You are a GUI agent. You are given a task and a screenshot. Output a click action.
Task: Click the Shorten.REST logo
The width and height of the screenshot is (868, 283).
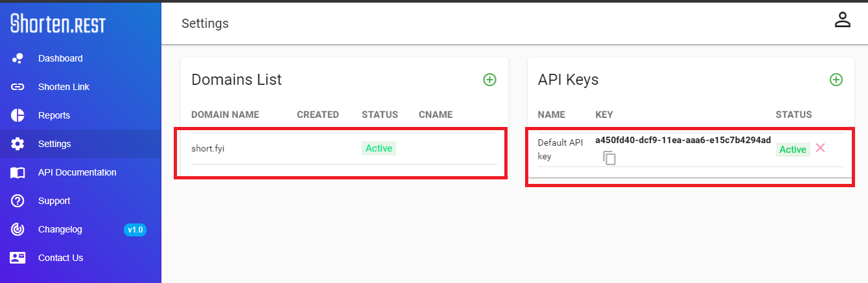pos(58,23)
